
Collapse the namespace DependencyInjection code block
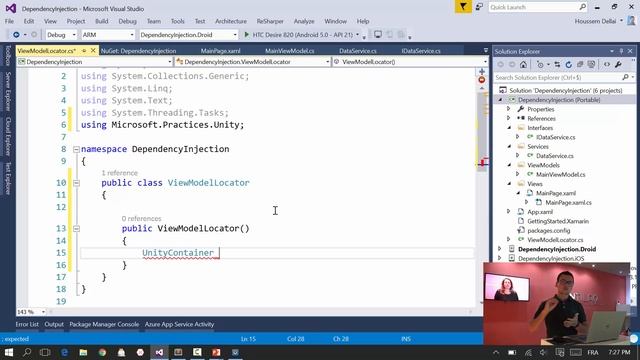coord(76,149)
